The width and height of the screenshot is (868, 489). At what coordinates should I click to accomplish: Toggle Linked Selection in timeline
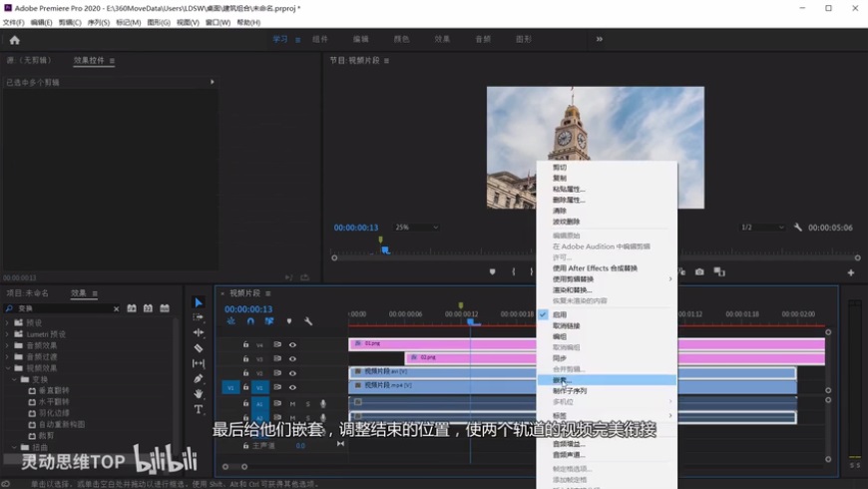[x=269, y=321]
